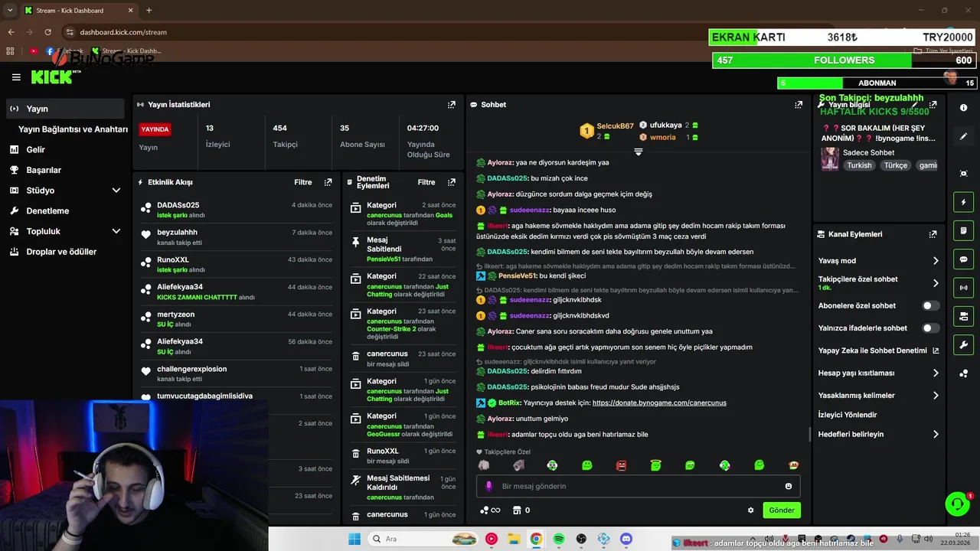
Task: Click the Turkish tag in Yayın bilgisi
Action: coord(859,165)
